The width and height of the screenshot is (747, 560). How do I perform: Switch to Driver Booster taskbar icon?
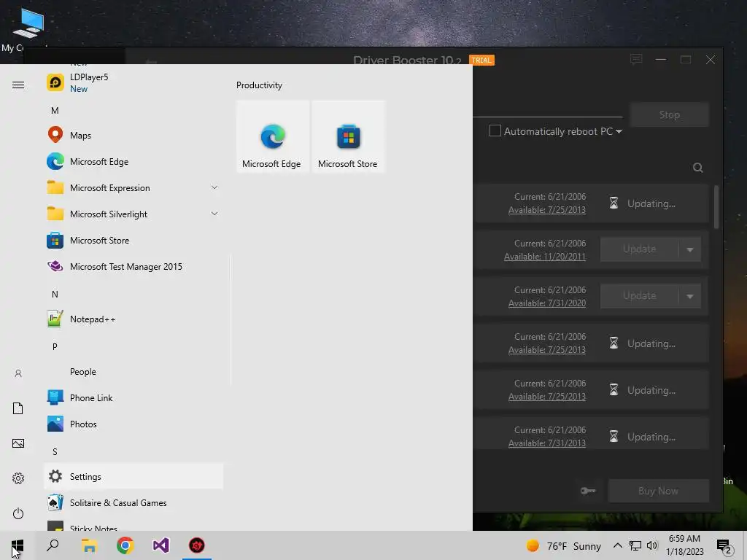[197, 545]
